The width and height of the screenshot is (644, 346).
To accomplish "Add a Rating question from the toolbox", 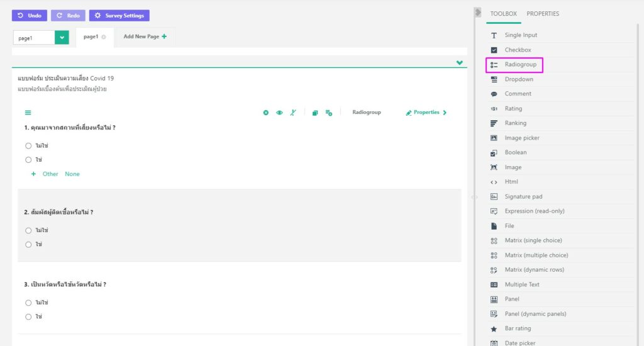I will pos(513,108).
